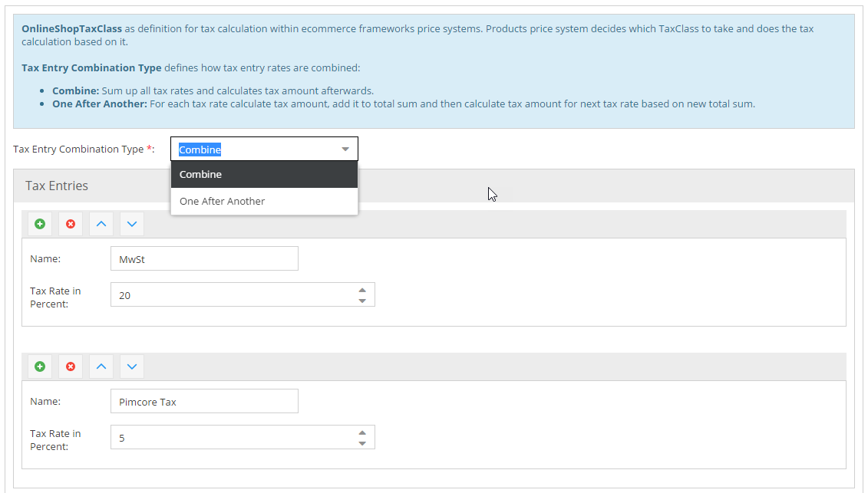
Task: Delete the MwSt tax entry
Action: [x=71, y=224]
